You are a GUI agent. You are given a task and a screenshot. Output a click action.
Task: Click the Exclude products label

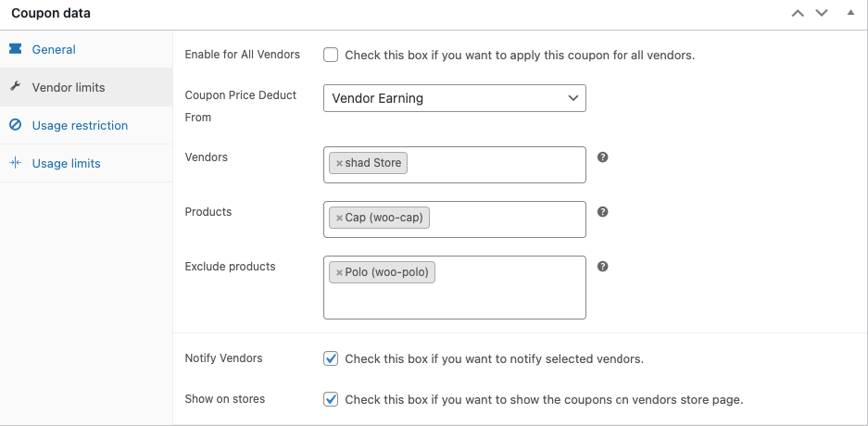(x=231, y=266)
